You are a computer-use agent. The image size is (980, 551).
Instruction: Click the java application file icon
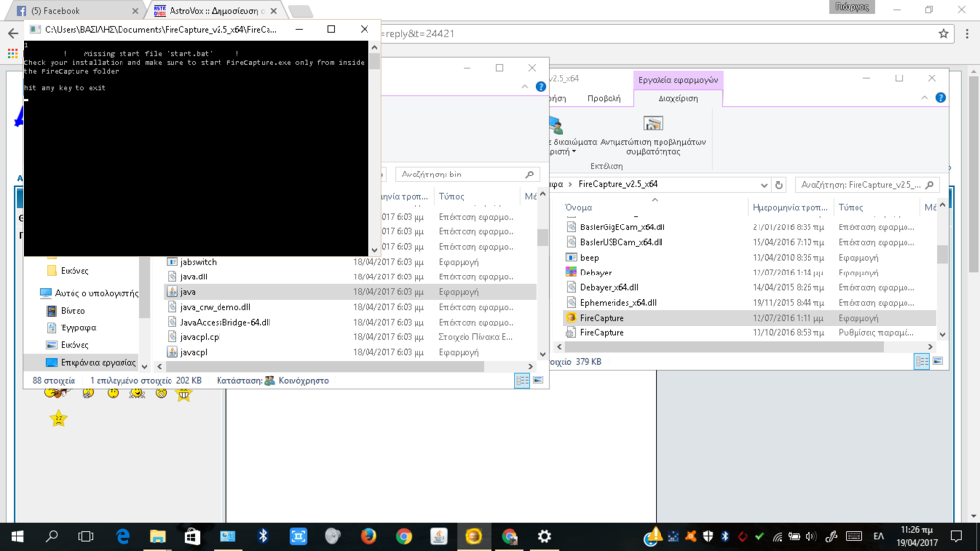point(172,292)
